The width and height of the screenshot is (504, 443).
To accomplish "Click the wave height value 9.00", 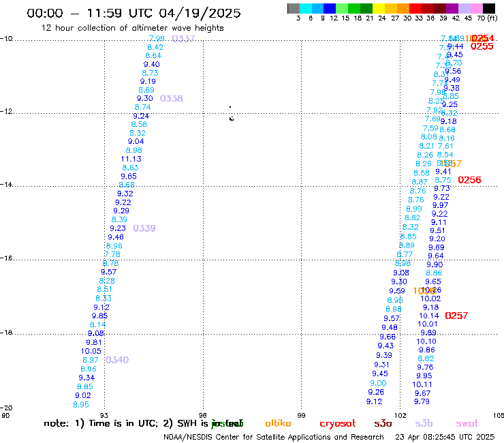I will pyautogui.click(x=378, y=383).
